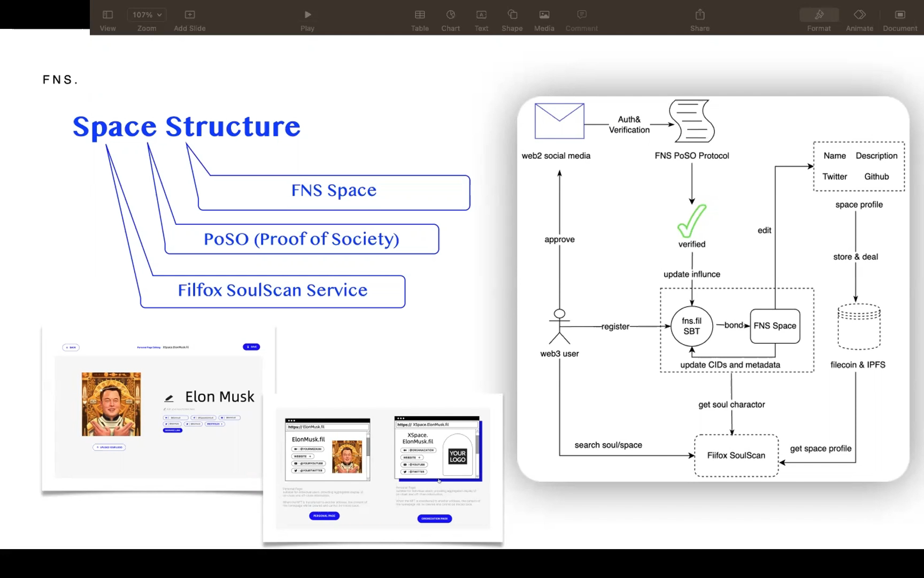Image resolution: width=924 pixels, height=578 pixels.
Task: Select the FNS Space callout box
Action: [x=334, y=192]
